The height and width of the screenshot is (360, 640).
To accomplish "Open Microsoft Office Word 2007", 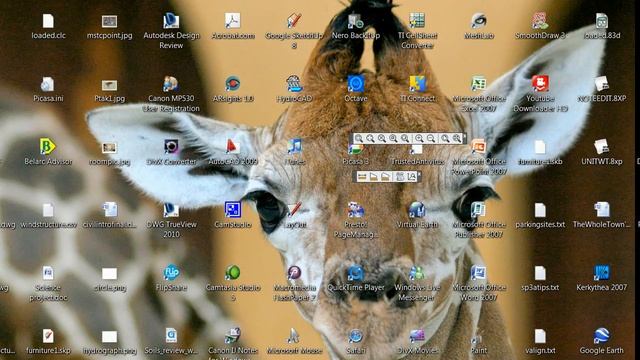I will coord(479,273).
